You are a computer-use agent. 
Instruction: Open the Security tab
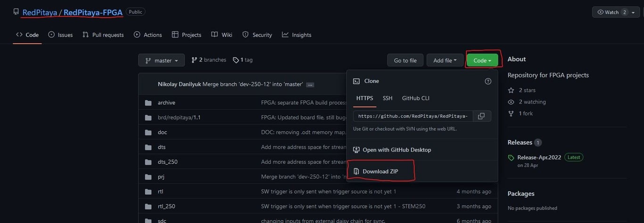(257, 35)
